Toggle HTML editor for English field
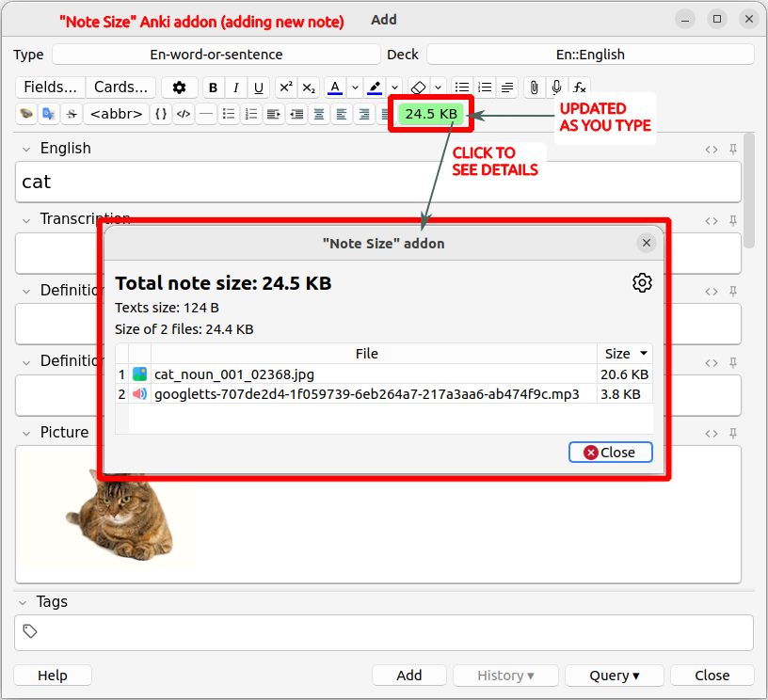Viewport: 768px width, 700px height. (712, 149)
